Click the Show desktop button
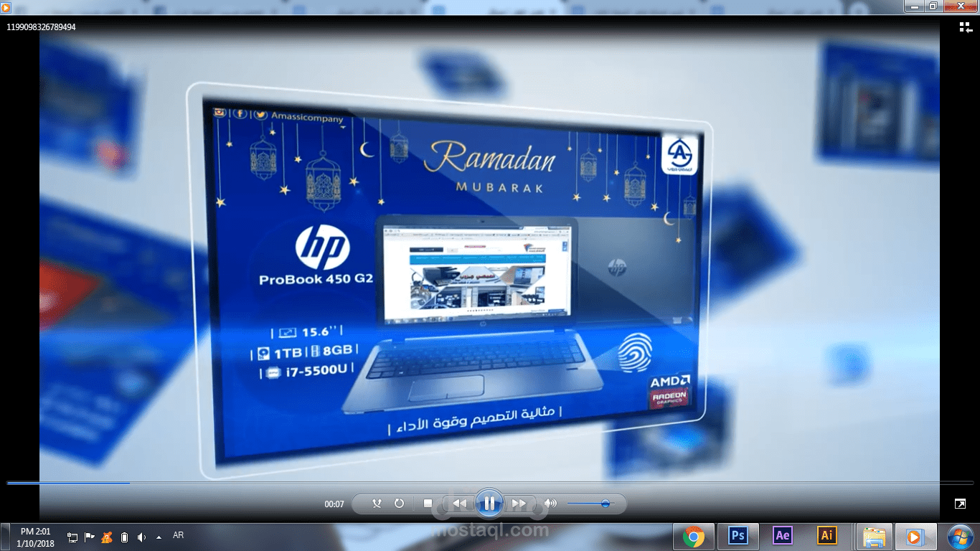 [4, 537]
